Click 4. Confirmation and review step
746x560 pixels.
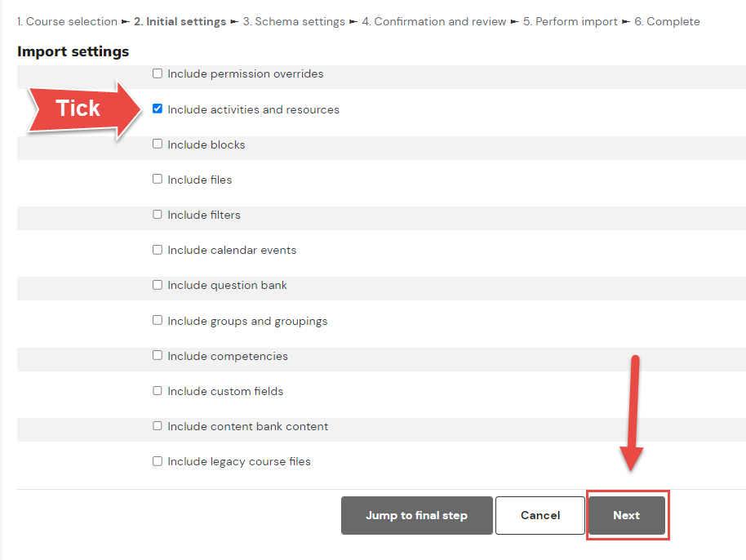pos(434,21)
